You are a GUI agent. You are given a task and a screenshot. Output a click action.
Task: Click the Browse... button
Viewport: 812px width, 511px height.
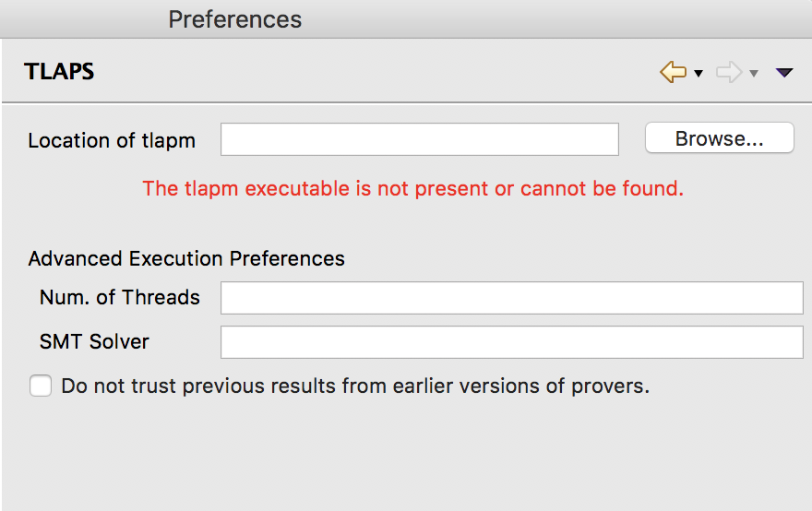[x=719, y=138]
